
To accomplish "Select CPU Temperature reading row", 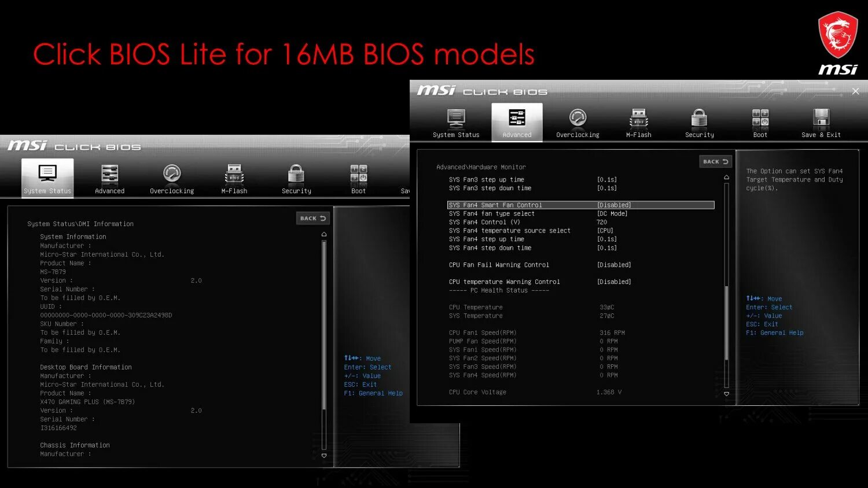I will [532, 308].
